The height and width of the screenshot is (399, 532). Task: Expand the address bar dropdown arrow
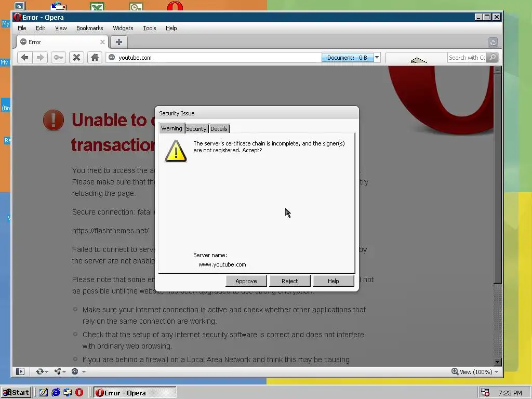(377, 57)
